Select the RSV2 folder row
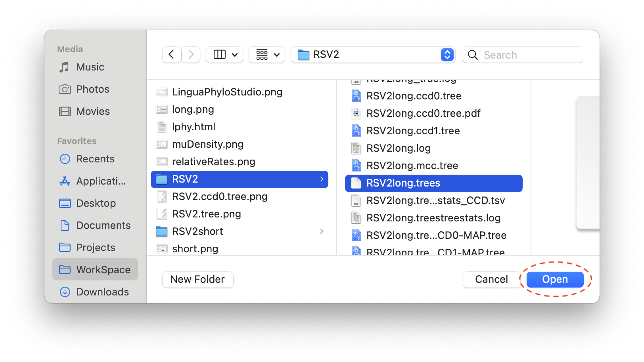The height and width of the screenshot is (362, 644). (x=240, y=179)
